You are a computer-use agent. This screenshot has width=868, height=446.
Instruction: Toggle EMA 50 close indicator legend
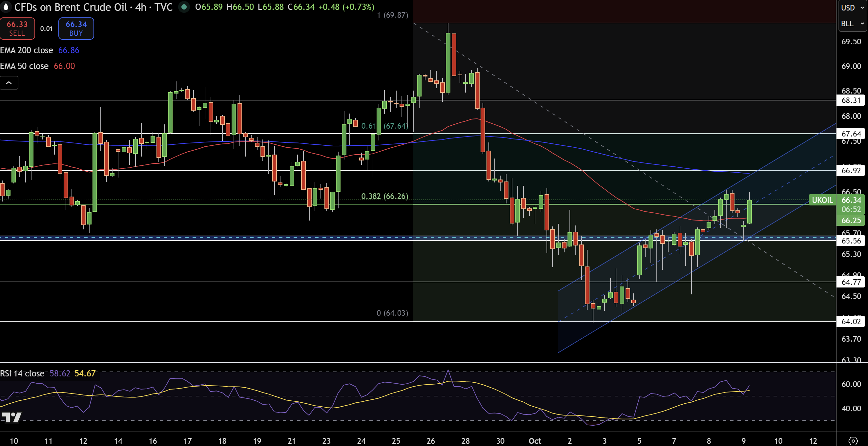(24, 66)
